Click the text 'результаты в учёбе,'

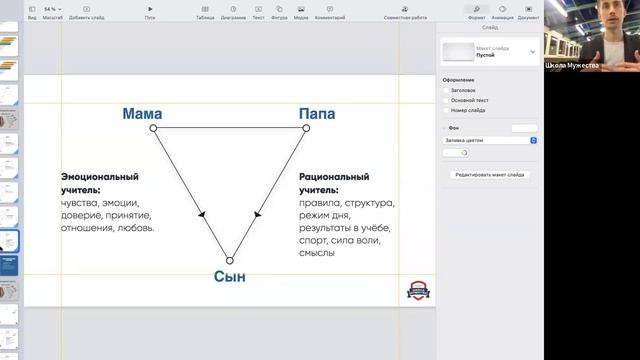pyautogui.click(x=344, y=228)
